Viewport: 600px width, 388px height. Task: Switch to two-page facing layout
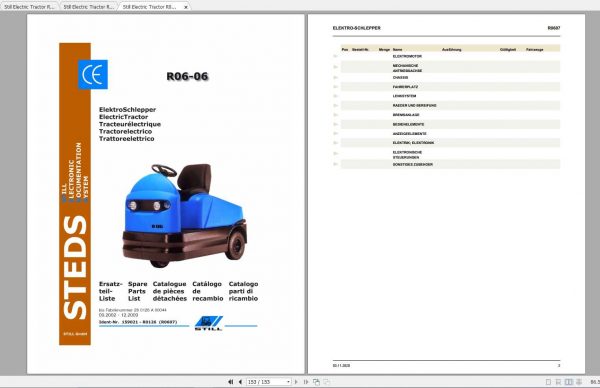tap(569, 382)
